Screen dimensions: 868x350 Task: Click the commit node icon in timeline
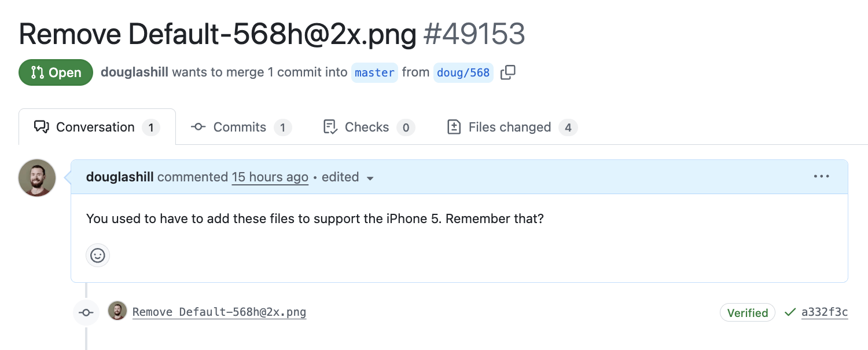[x=86, y=312]
